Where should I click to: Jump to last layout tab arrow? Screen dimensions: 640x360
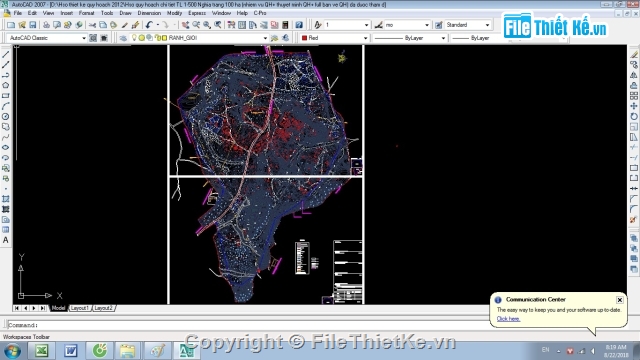[x=42, y=308]
